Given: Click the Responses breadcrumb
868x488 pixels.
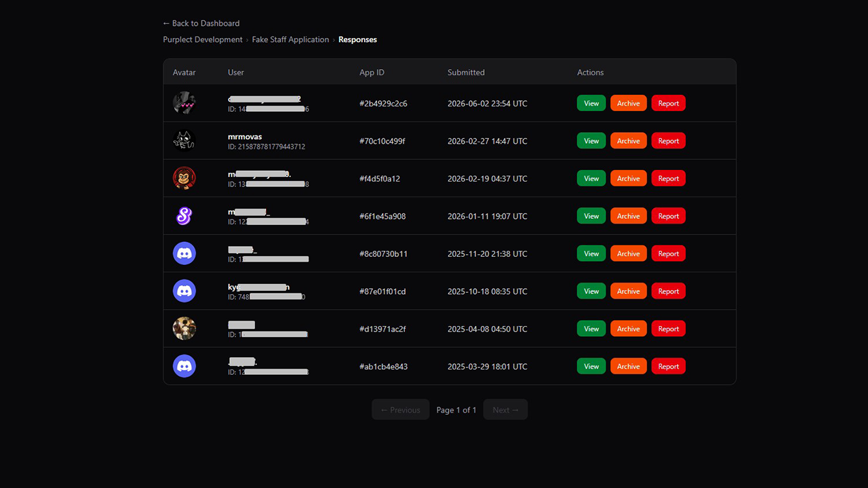Looking at the screenshot, I should (x=357, y=39).
